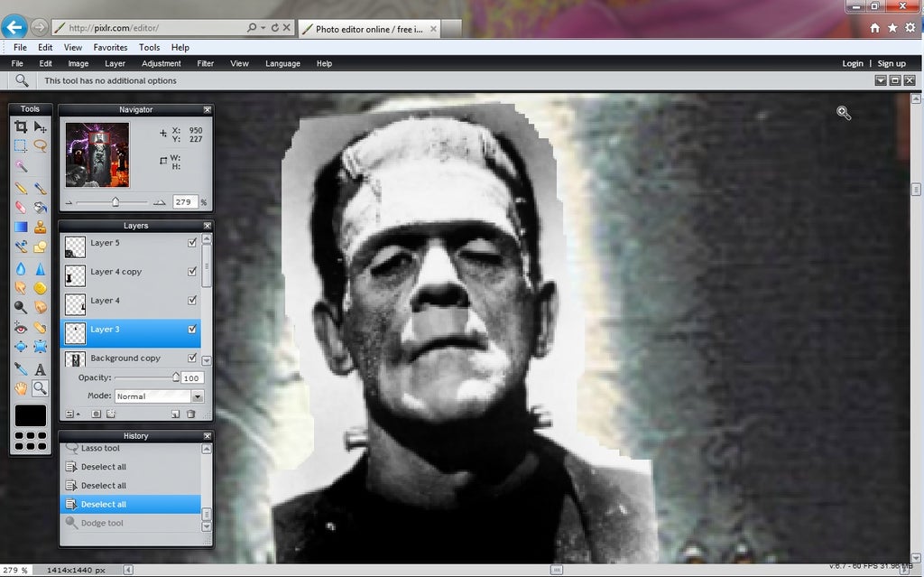Open the Image menu
The image size is (924, 577).
(x=78, y=63)
